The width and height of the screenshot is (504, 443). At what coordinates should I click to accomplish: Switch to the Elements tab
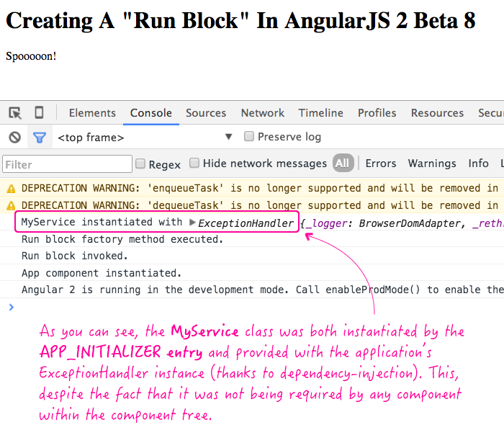92,113
